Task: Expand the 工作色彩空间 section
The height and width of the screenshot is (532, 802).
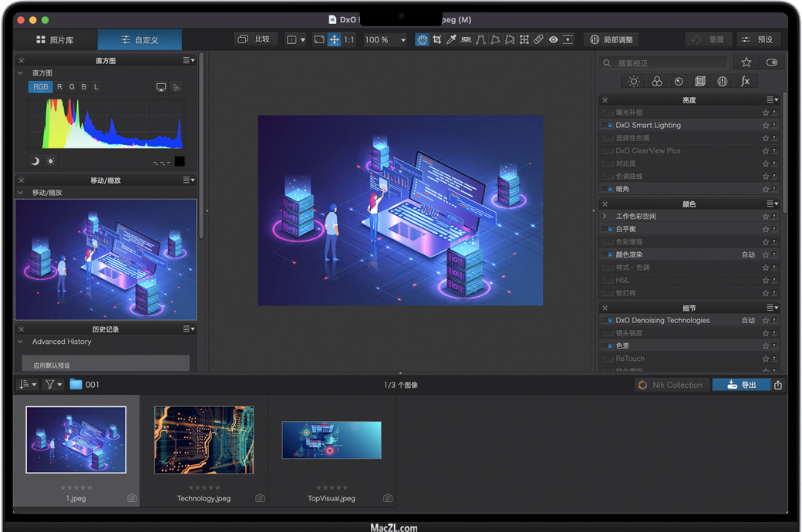Action: pyautogui.click(x=605, y=217)
